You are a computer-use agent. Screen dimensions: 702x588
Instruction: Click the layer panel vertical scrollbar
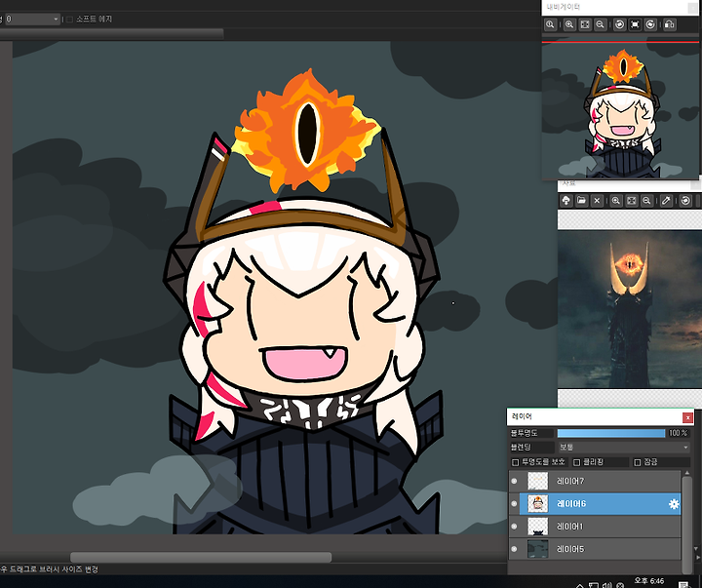(x=687, y=524)
